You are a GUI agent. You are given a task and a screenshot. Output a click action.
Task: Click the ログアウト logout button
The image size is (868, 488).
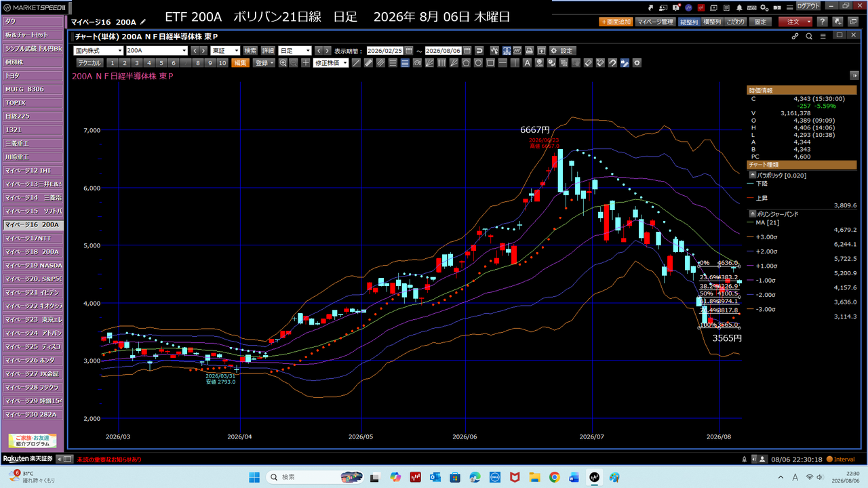808,6
